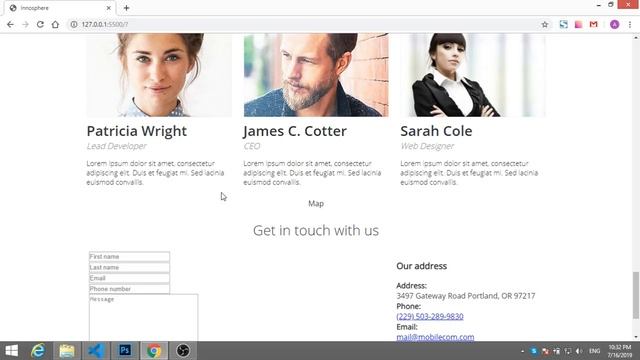
Task: Click the Web Designer subtitle
Action: point(427,146)
